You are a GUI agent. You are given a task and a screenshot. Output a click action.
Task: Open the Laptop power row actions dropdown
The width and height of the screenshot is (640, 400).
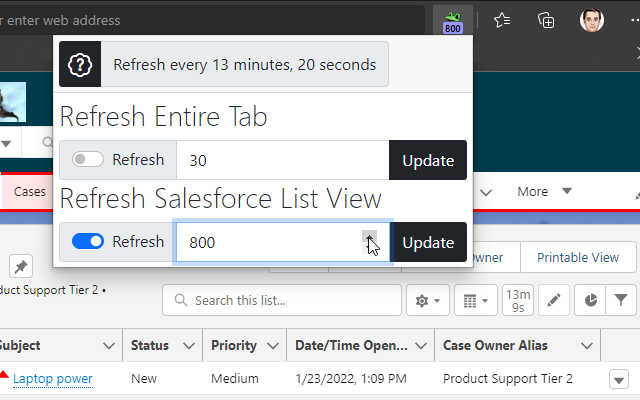(619, 379)
